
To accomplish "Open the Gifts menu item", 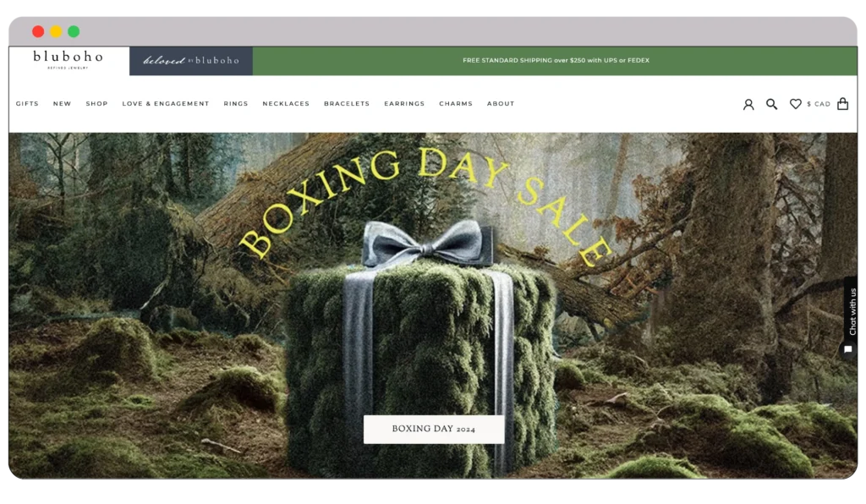I will tap(27, 104).
